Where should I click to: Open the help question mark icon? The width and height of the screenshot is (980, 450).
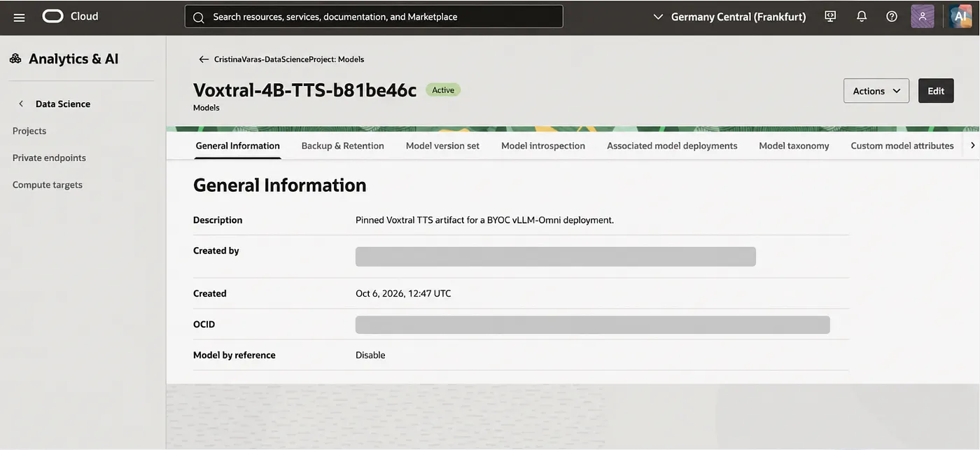[892, 16]
